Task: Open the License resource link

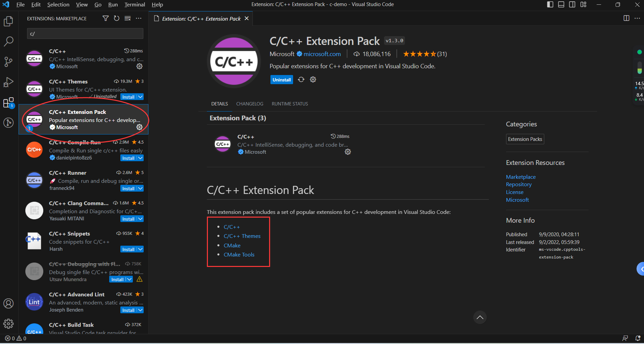Action: pos(515,192)
